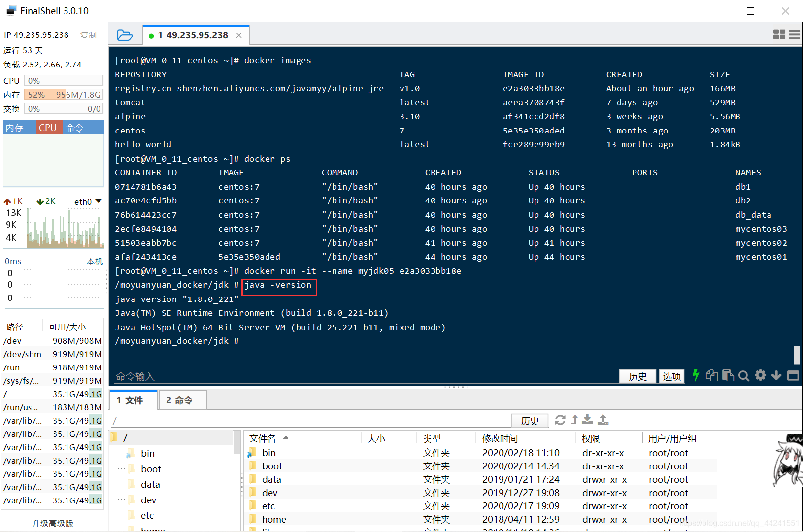Show the 命令 process tab
803x532 pixels.
[83, 128]
